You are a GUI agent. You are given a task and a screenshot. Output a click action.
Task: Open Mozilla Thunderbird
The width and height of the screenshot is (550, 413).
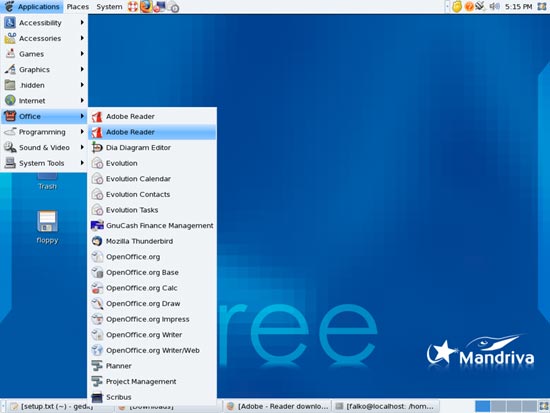[x=152, y=241]
